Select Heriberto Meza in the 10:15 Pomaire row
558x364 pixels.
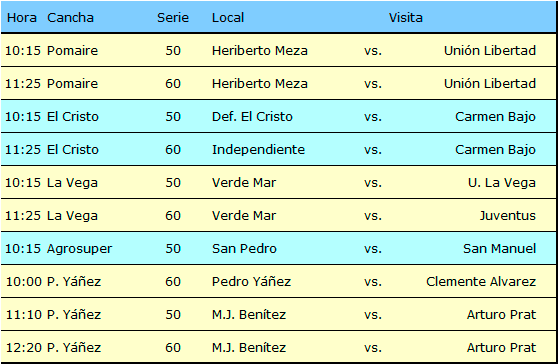pyautogui.click(x=260, y=51)
